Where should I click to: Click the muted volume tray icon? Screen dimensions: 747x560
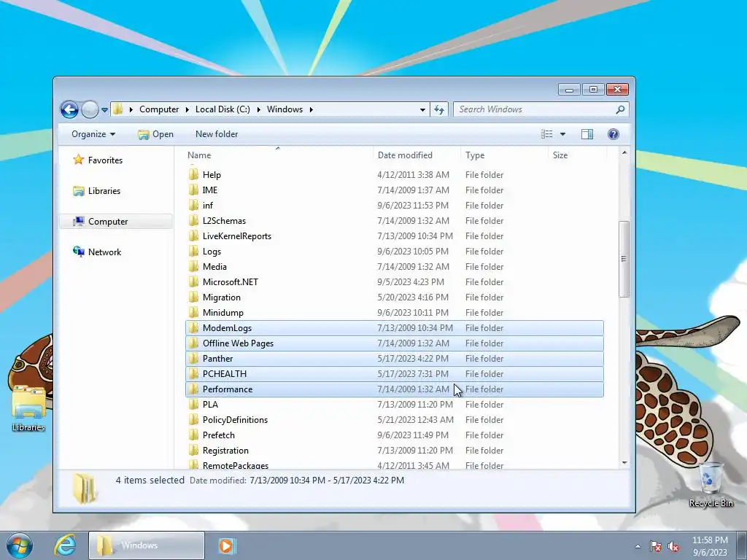673,546
